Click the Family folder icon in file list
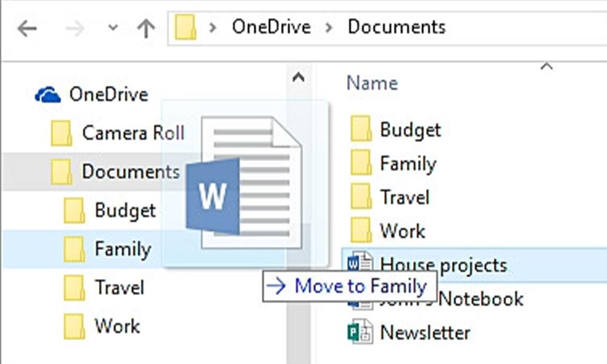The width and height of the screenshot is (607, 364). [361, 163]
